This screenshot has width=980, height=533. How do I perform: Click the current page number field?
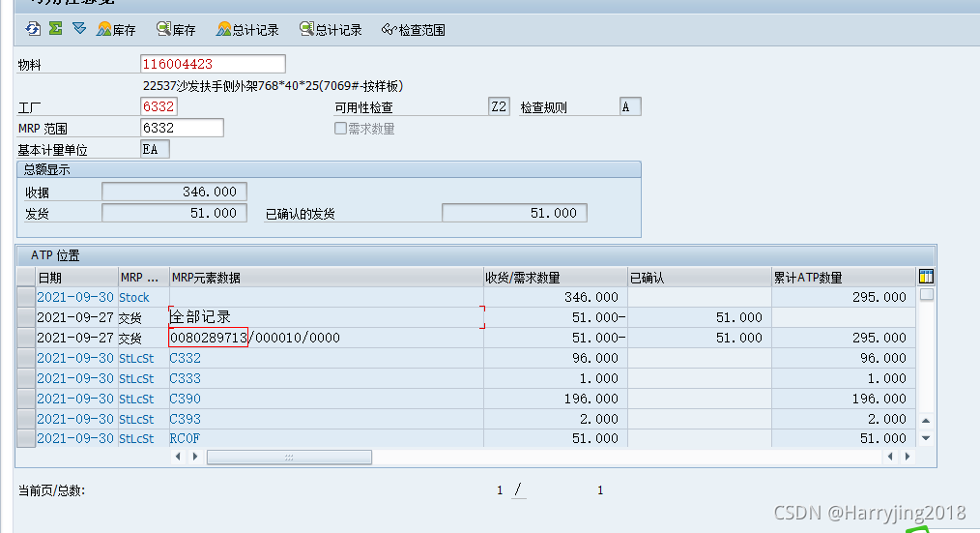click(500, 490)
